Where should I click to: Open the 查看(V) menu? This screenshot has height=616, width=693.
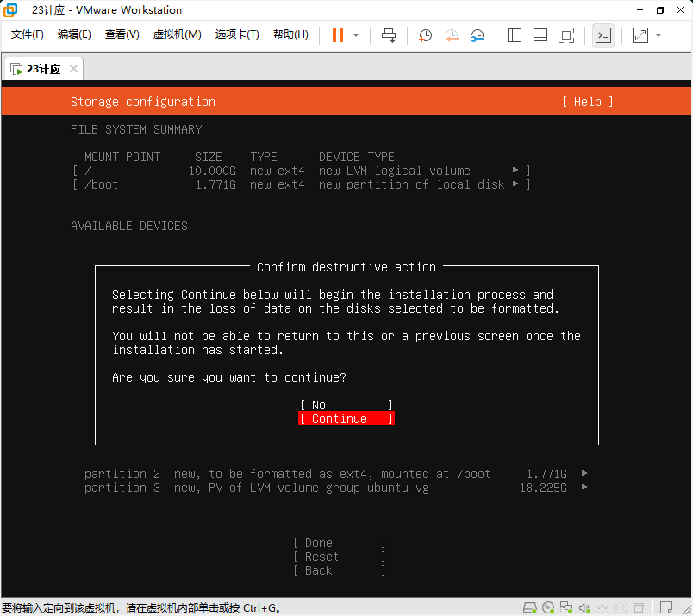coord(122,34)
